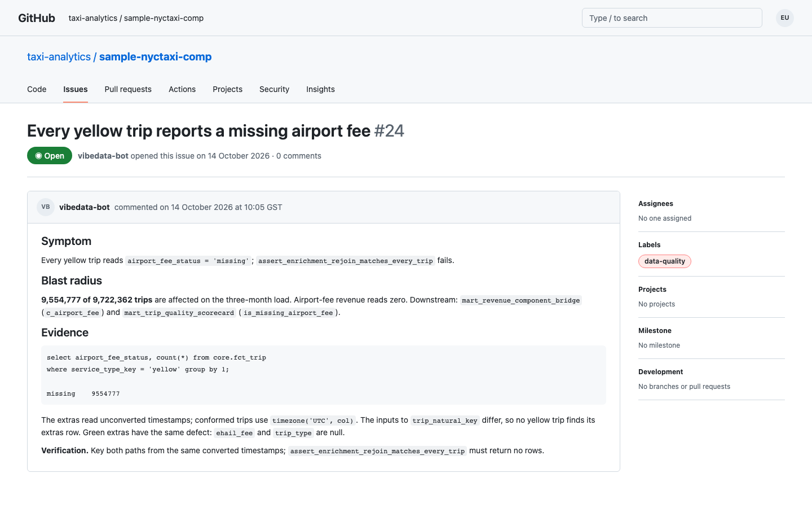Click result row 'missing 9554777'
The image size is (812, 508).
click(x=83, y=393)
